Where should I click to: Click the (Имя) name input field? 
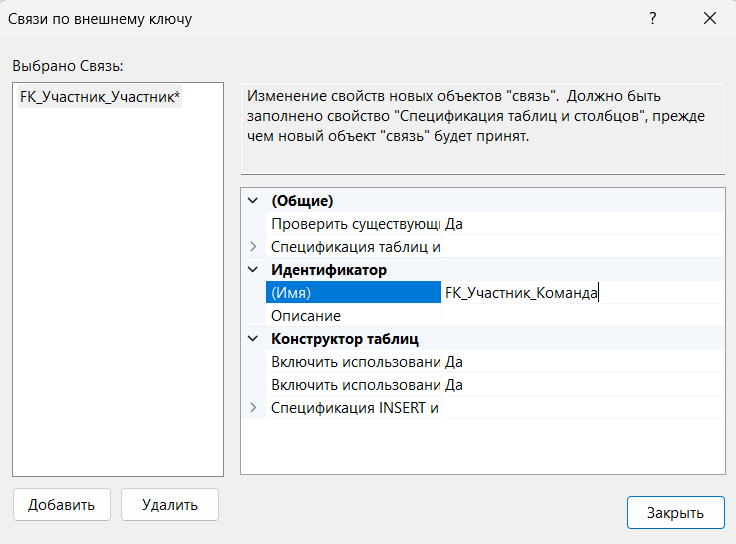[x=582, y=293]
